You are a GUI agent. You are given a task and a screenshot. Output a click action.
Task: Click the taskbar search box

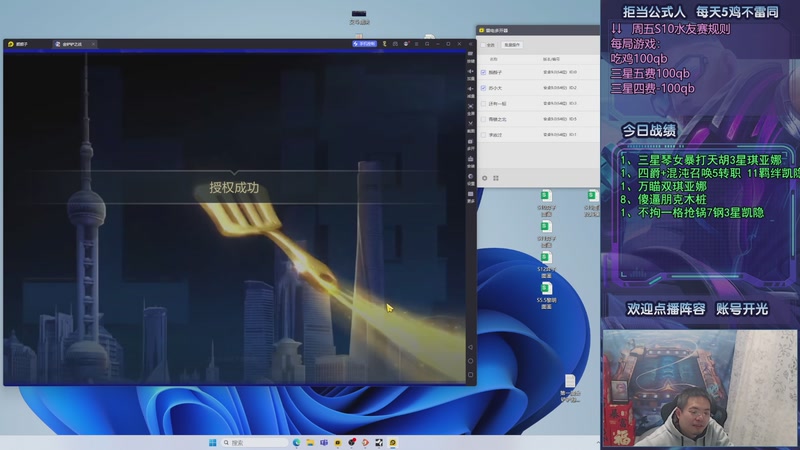click(254, 442)
